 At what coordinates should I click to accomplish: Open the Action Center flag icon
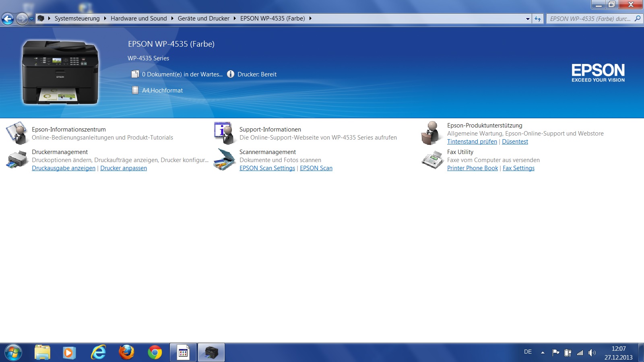556,353
